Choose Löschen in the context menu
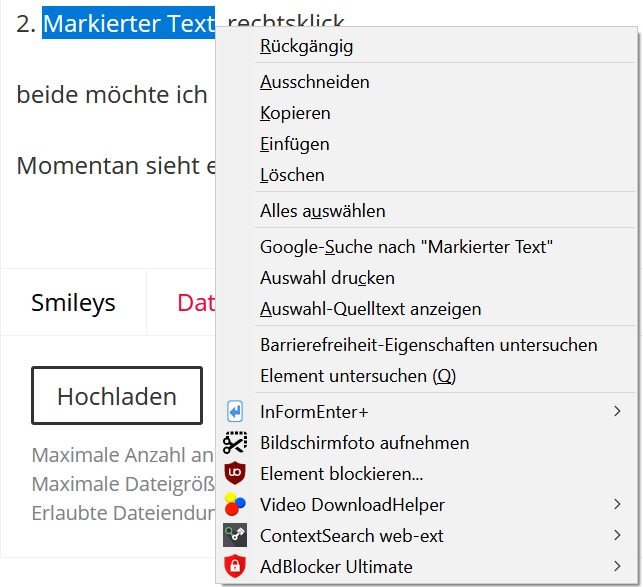643x587 pixels. [292, 175]
